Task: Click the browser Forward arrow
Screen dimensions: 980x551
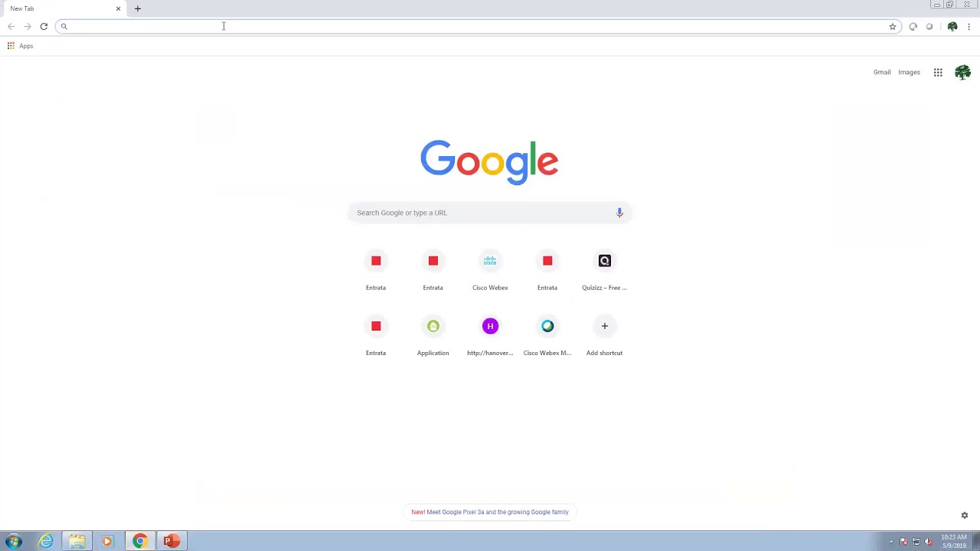Action: pyautogui.click(x=28, y=27)
